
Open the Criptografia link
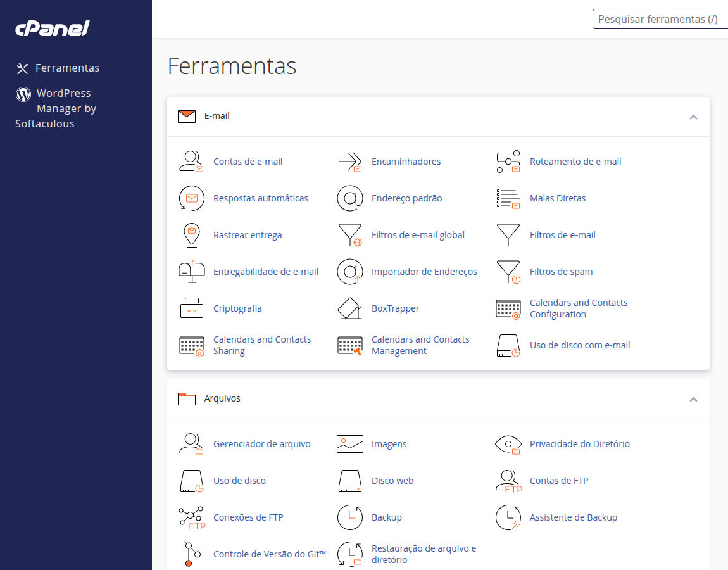point(237,308)
